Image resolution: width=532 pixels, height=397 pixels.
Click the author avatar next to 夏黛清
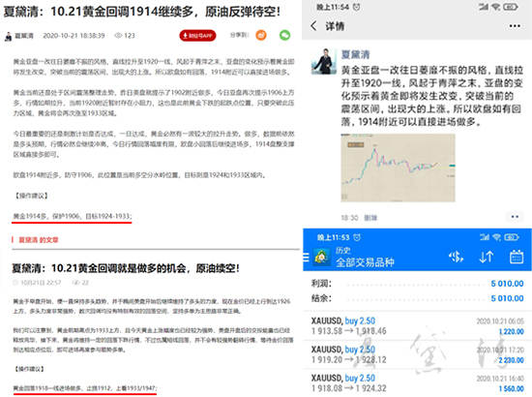tap(8, 36)
